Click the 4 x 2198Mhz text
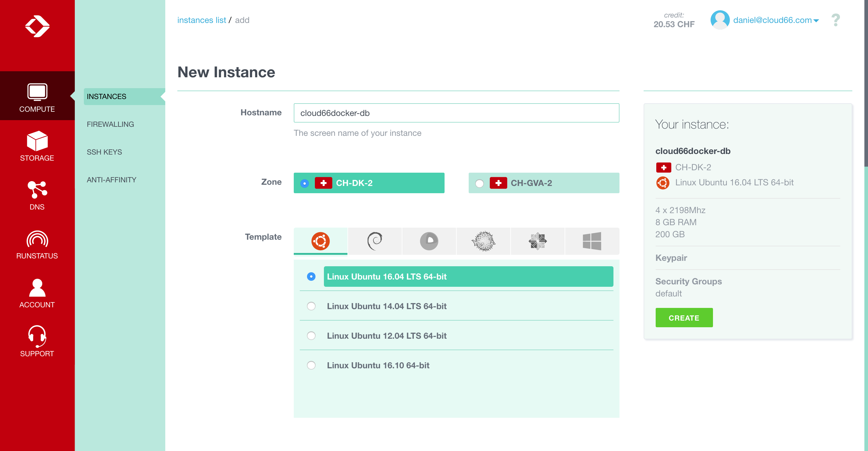Viewport: 868px width, 451px height. (680, 210)
